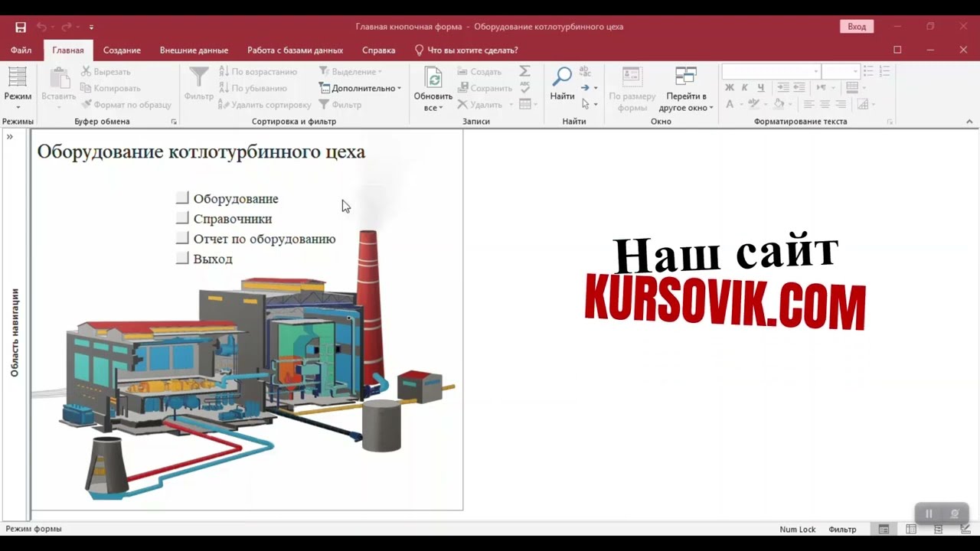Click the Save icon in the quick access toolbar
The width and height of the screenshot is (980, 551).
point(21,27)
